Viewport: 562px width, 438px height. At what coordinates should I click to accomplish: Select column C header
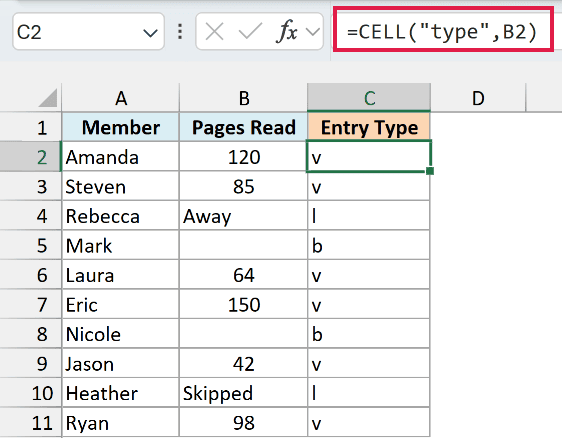(x=369, y=97)
